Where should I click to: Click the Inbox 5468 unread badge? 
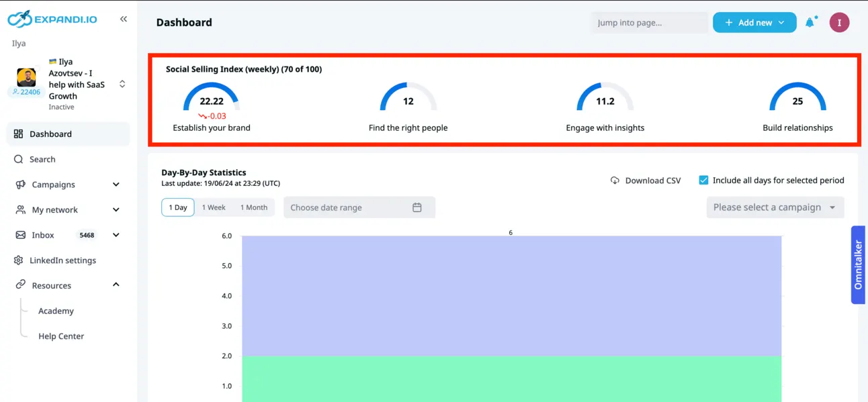(87, 236)
